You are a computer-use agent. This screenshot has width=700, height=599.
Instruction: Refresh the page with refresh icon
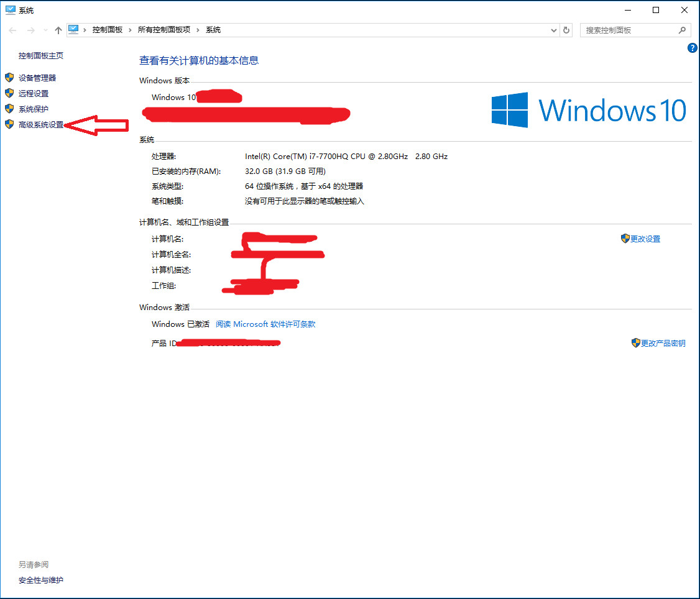[566, 30]
